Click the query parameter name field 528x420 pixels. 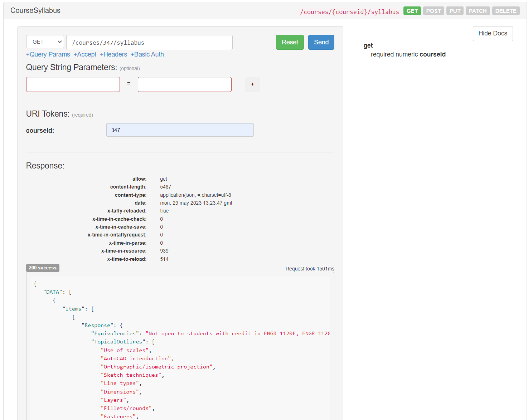tap(73, 84)
